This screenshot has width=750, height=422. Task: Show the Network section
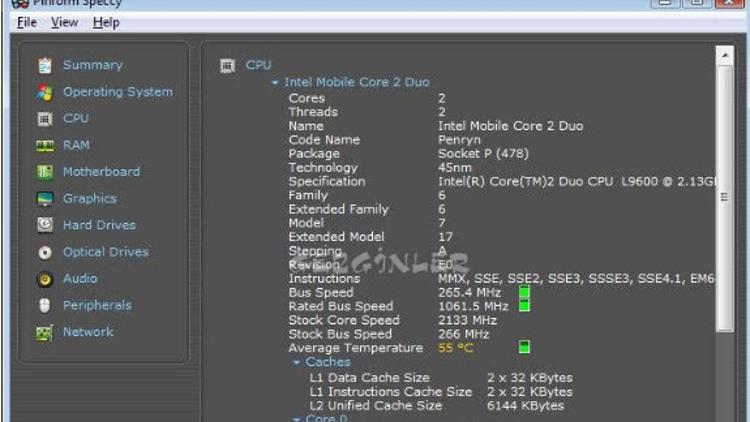(88, 332)
